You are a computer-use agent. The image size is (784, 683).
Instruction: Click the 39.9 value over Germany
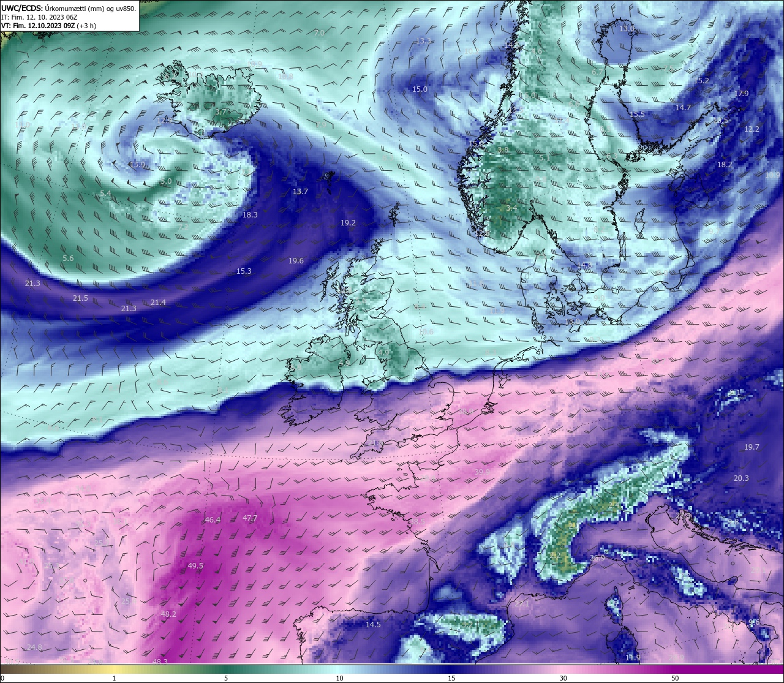tap(483, 472)
